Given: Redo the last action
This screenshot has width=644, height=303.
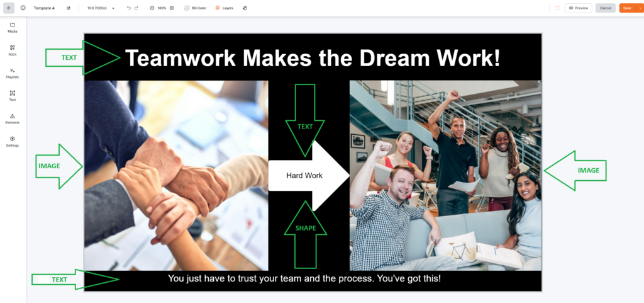Looking at the screenshot, I should tap(136, 8).
